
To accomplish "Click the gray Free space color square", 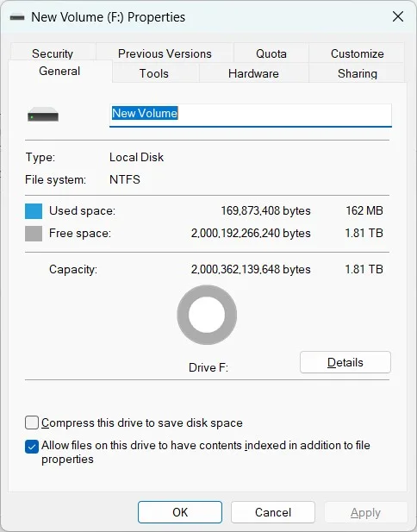I will click(34, 234).
